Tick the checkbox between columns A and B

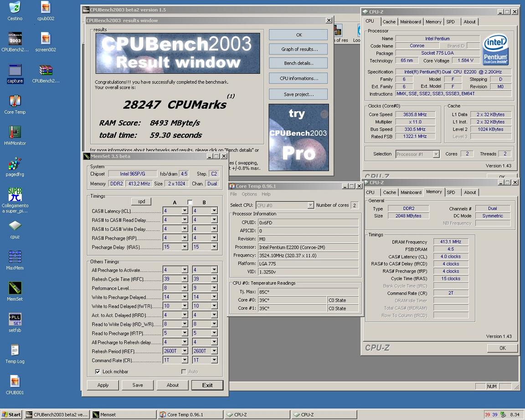[190, 202]
